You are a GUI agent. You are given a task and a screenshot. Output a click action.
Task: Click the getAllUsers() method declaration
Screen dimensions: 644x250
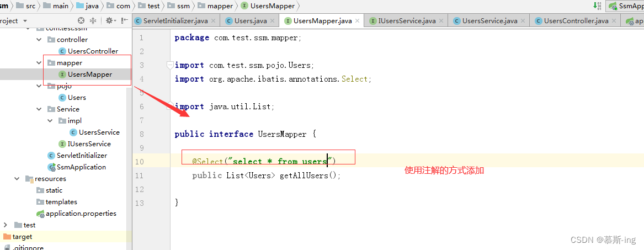click(x=267, y=175)
